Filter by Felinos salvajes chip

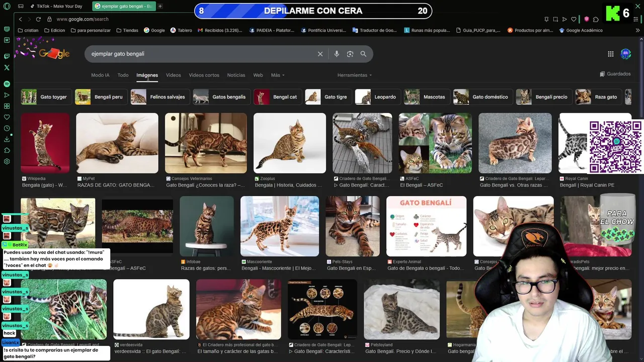[x=159, y=97]
